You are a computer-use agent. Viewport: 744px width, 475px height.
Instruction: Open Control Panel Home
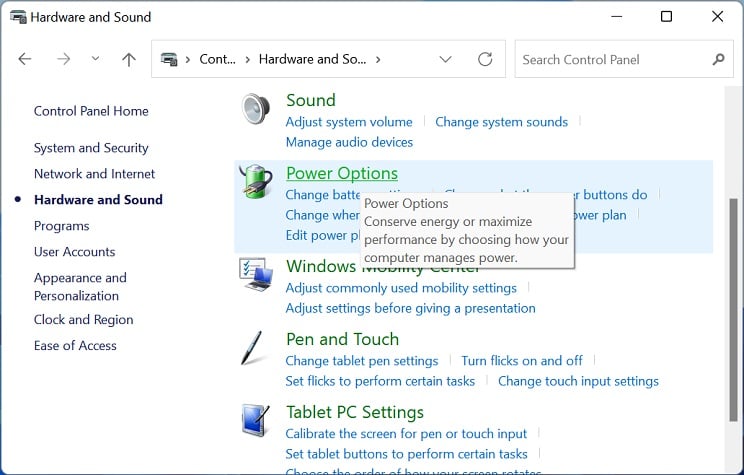click(91, 111)
